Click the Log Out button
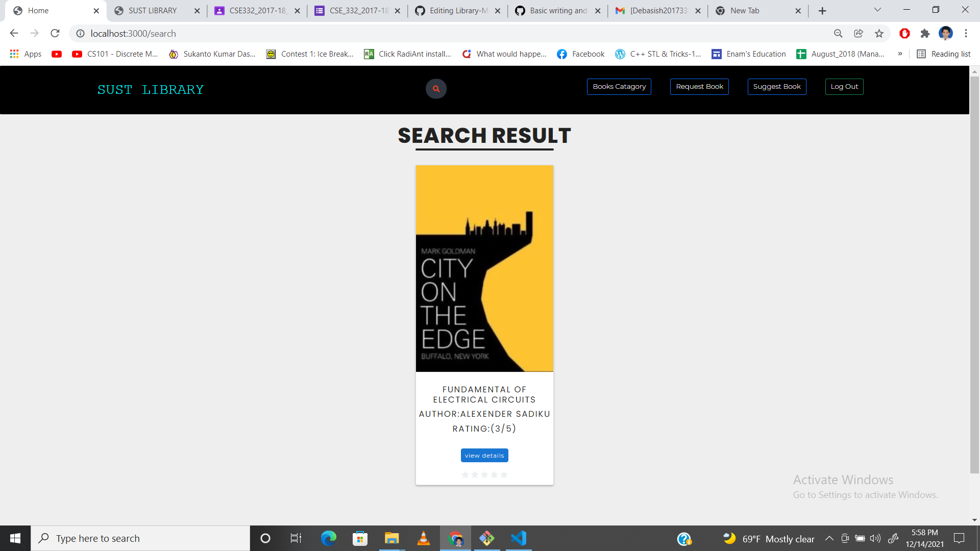Image resolution: width=980 pixels, height=551 pixels. coord(844,87)
